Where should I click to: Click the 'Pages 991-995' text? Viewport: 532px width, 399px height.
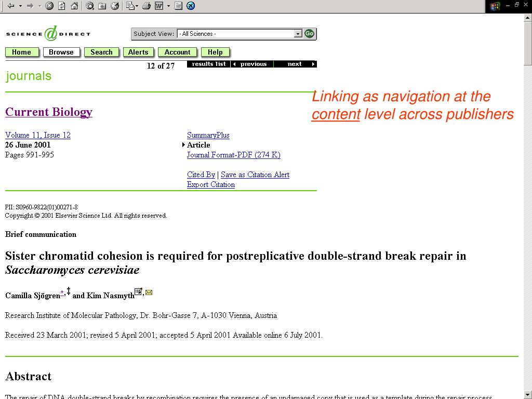pos(30,155)
